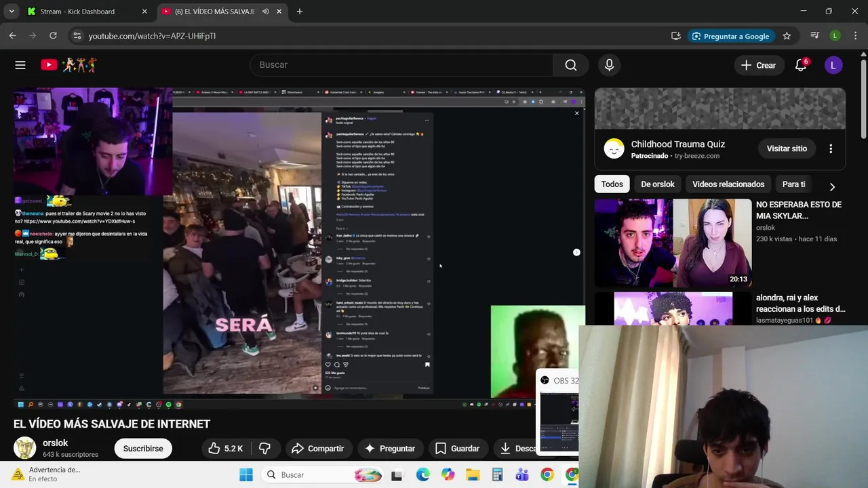Open Chrome media controls icon
The height and width of the screenshot is (488, 868).
815,36
